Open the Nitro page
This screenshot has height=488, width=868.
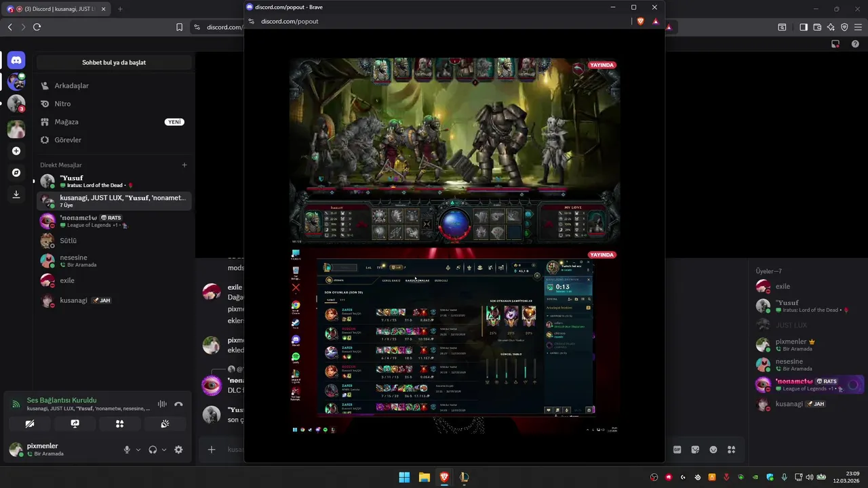[x=115, y=104]
